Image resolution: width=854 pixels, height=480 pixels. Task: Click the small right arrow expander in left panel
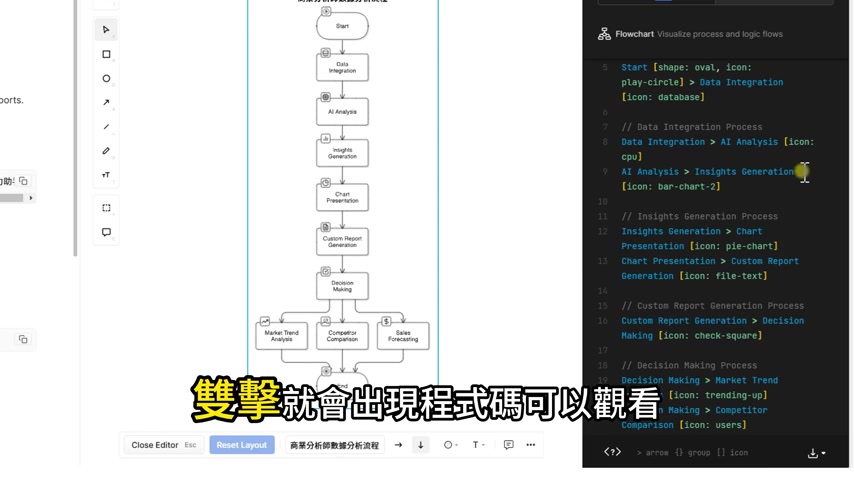pos(30,198)
